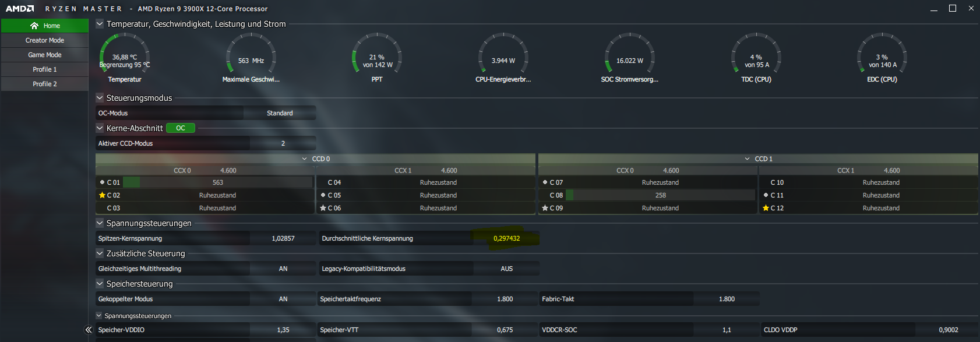
Task: Click the gray star on core C 09
Action: 545,208
